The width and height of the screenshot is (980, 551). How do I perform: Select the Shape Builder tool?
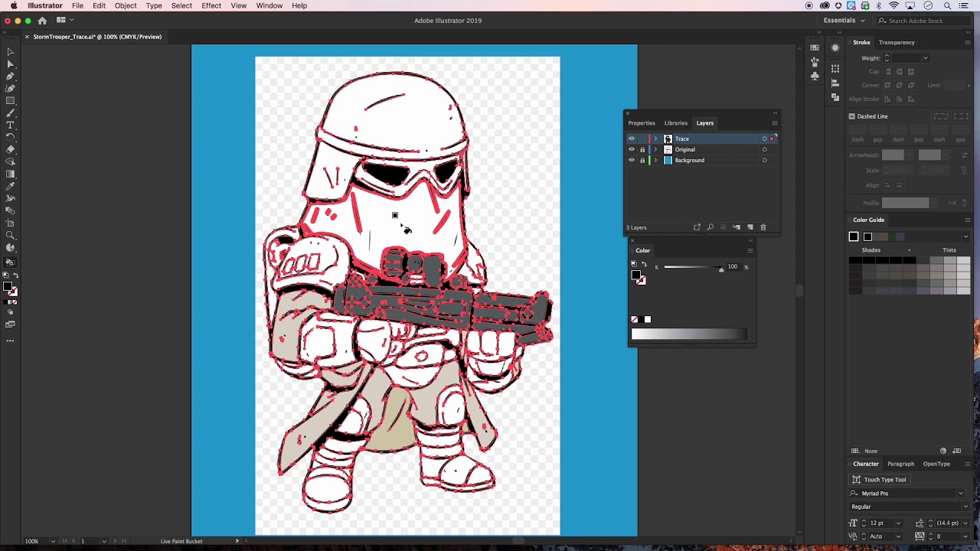click(x=10, y=161)
